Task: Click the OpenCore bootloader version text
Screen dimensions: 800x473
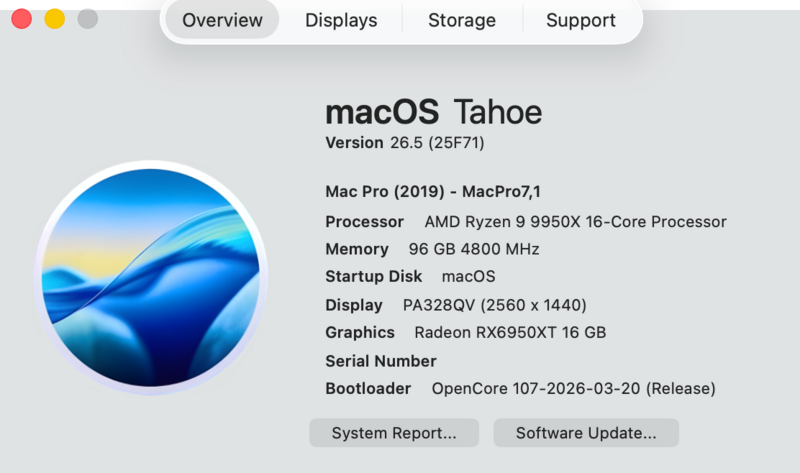Action: 573,389
